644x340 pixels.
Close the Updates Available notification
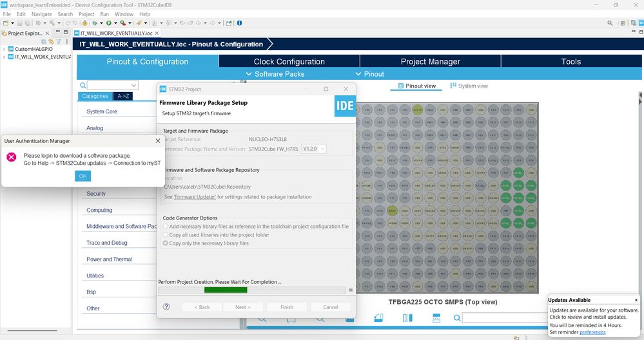click(x=636, y=300)
